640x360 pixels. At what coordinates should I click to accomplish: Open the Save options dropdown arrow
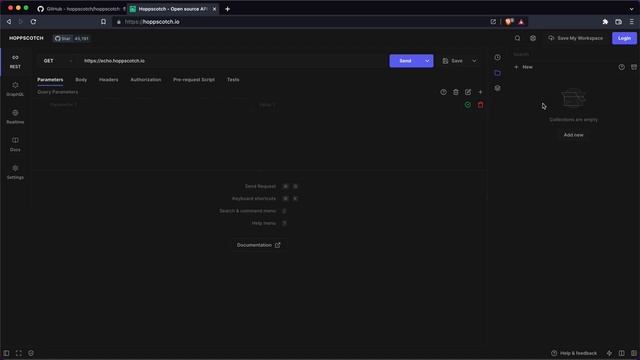click(x=474, y=61)
